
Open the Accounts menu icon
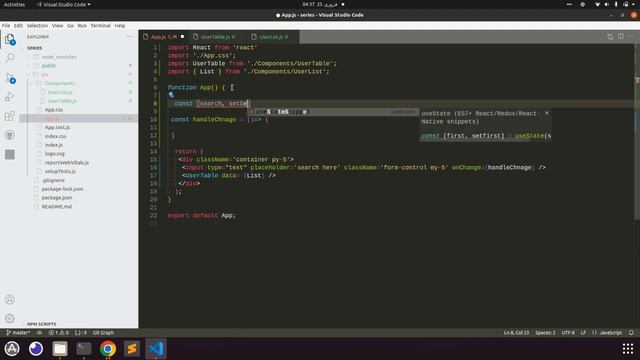(10, 300)
